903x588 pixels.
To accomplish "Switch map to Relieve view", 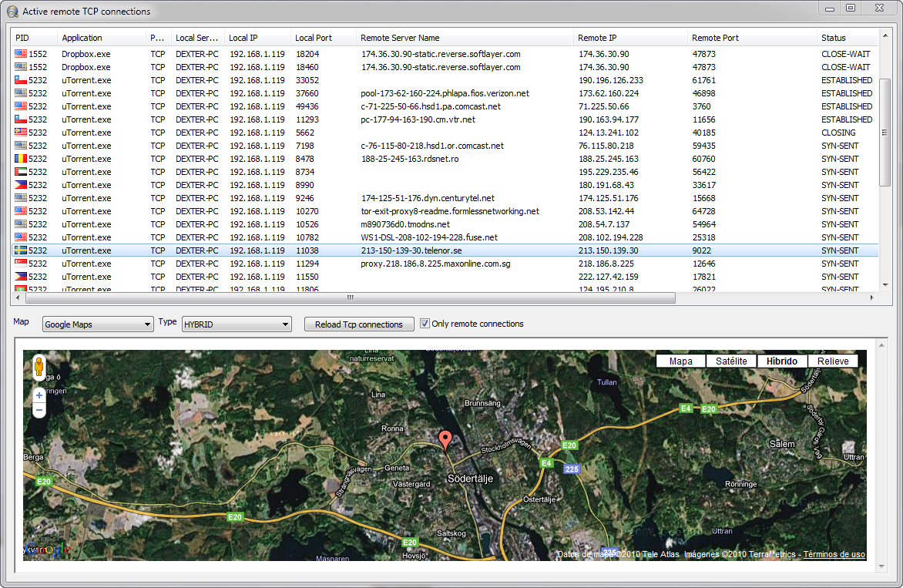I will 833,361.
